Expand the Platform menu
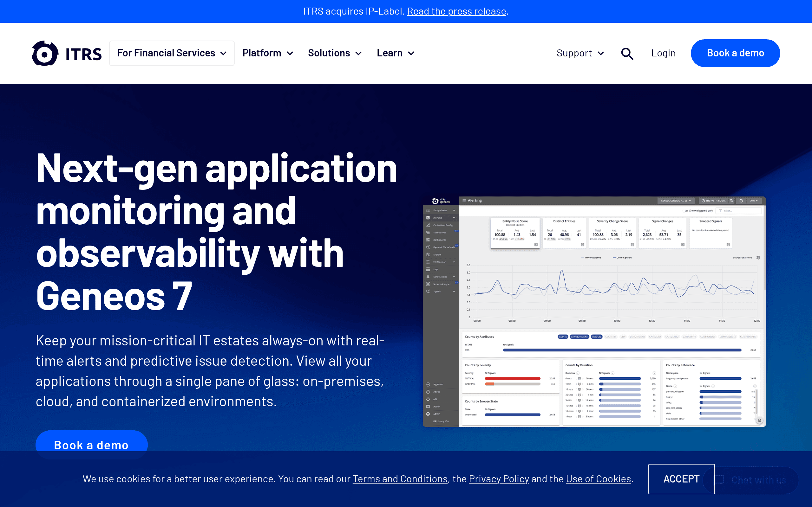This screenshot has width=812, height=507. pyautogui.click(x=268, y=53)
